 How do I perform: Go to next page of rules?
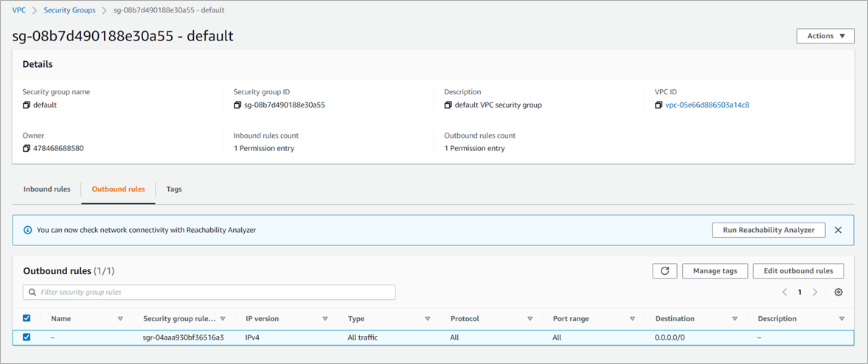815,293
